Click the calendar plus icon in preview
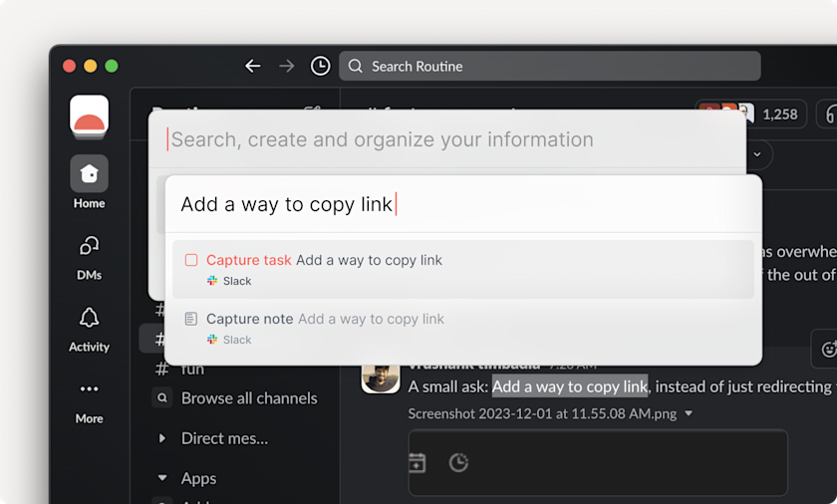The height and width of the screenshot is (504, 837). click(x=417, y=462)
